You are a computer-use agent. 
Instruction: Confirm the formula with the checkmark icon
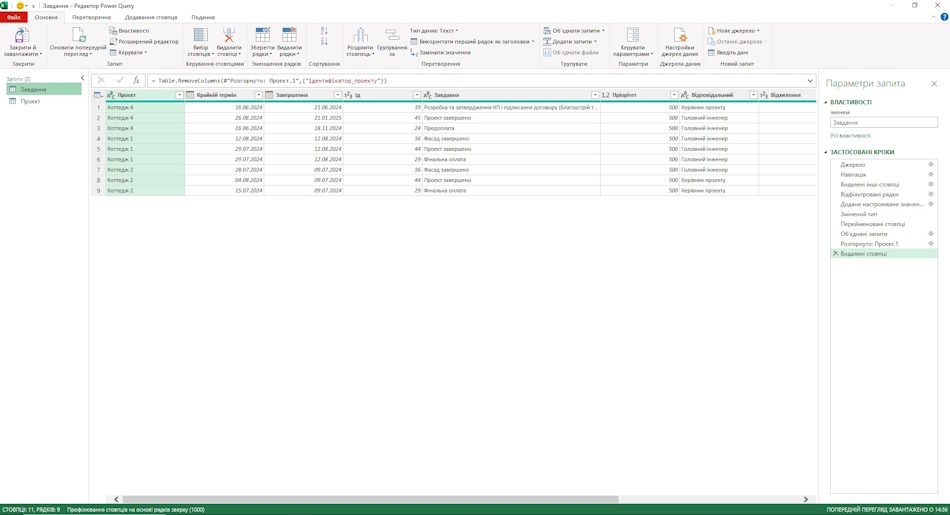click(x=119, y=80)
